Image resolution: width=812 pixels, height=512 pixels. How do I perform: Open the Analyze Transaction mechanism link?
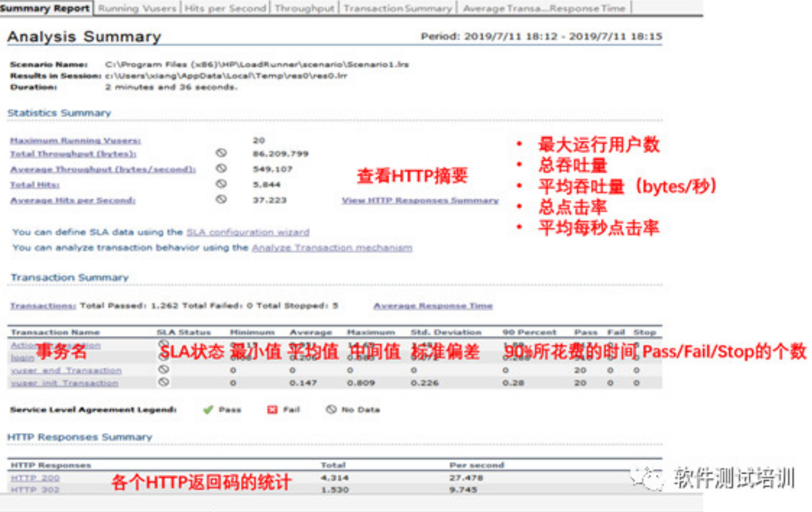click(x=332, y=247)
